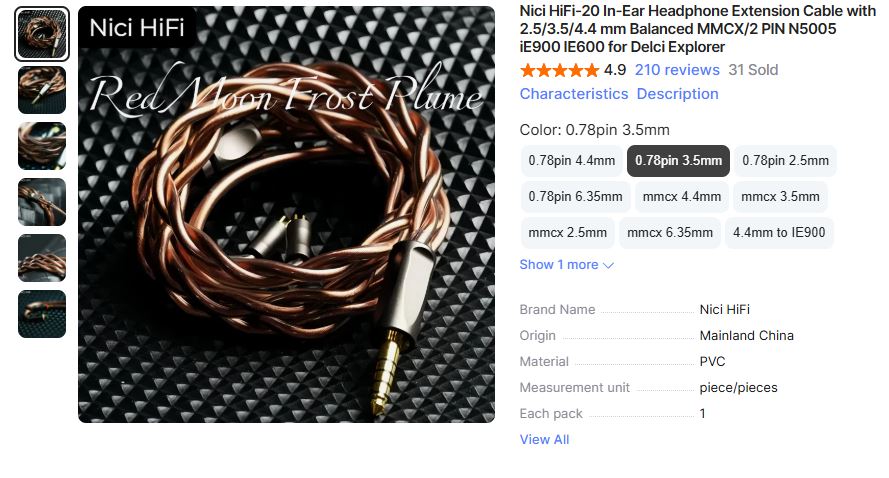Expand full specs with View All
Viewport: 889px width, 478px height.
pyautogui.click(x=544, y=439)
